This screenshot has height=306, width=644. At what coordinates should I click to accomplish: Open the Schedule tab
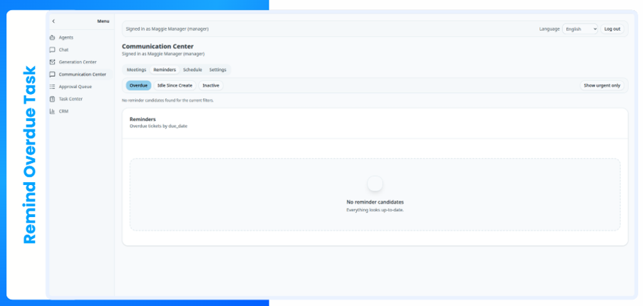coord(192,70)
